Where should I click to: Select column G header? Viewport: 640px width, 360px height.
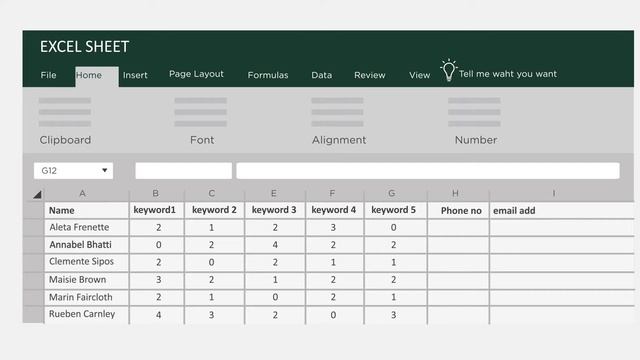(x=392, y=193)
